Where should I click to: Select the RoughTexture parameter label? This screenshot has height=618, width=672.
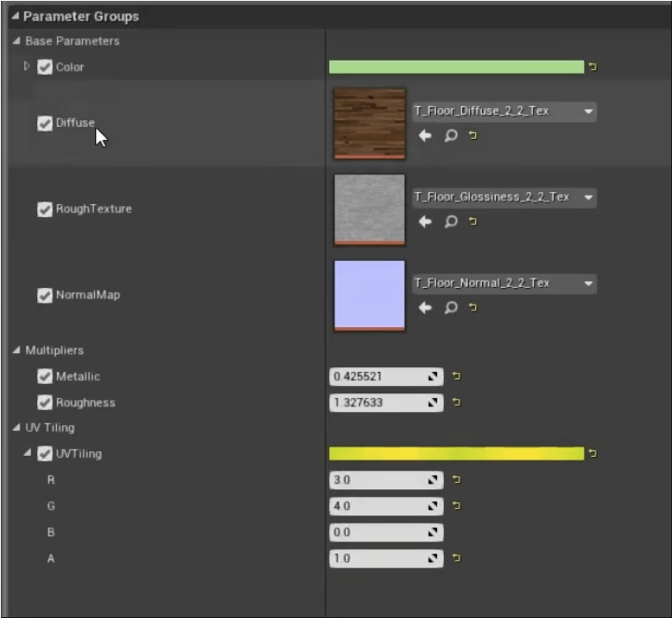[94, 209]
